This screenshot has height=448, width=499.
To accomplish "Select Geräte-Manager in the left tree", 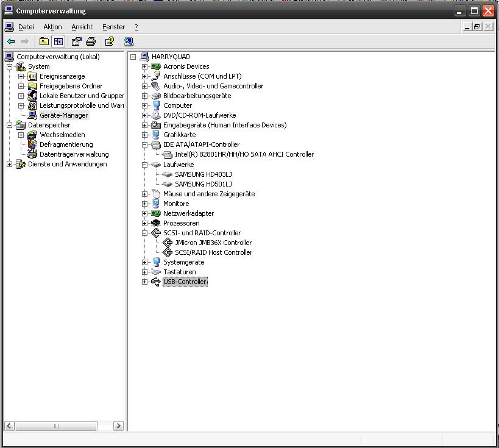I will pos(63,115).
